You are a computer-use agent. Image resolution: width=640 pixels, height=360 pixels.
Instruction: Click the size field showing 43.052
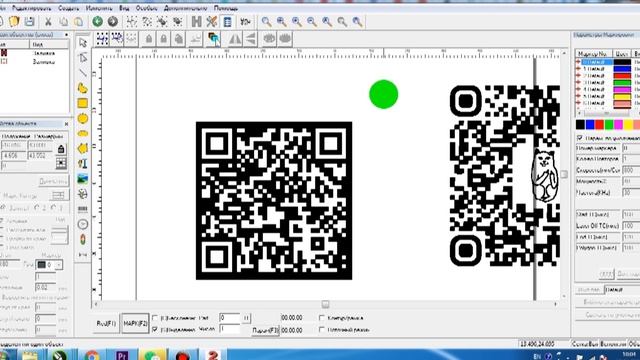(x=39, y=156)
